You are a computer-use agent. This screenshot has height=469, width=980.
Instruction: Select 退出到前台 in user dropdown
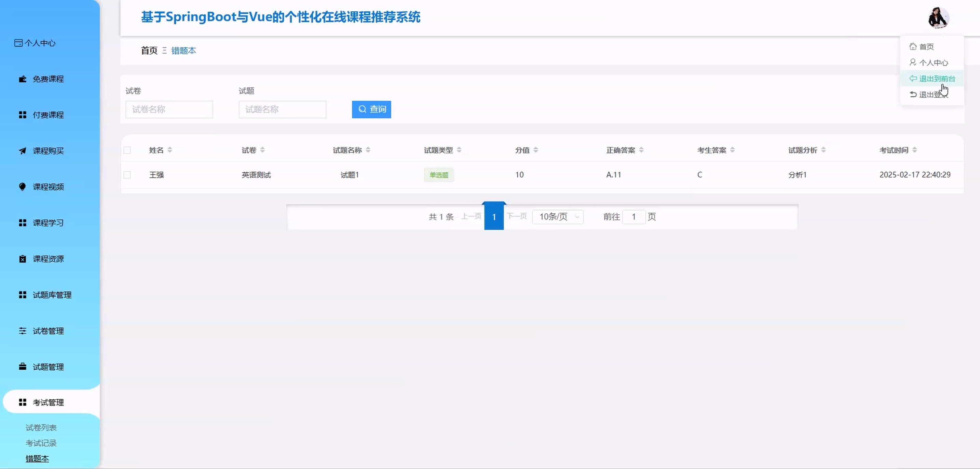click(937, 79)
